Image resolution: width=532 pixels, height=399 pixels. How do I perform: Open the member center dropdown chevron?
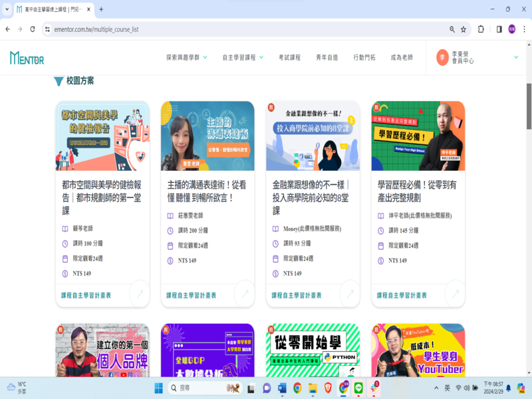point(516,58)
